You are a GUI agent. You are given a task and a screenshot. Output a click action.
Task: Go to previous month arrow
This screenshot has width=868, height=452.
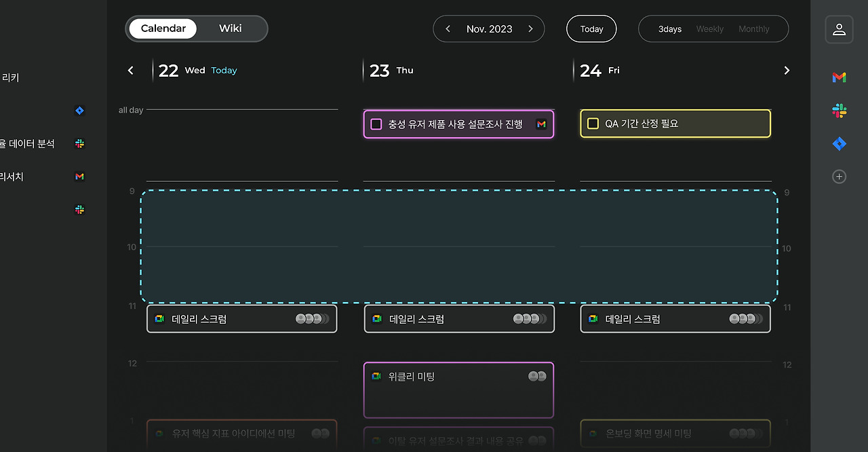[448, 29]
